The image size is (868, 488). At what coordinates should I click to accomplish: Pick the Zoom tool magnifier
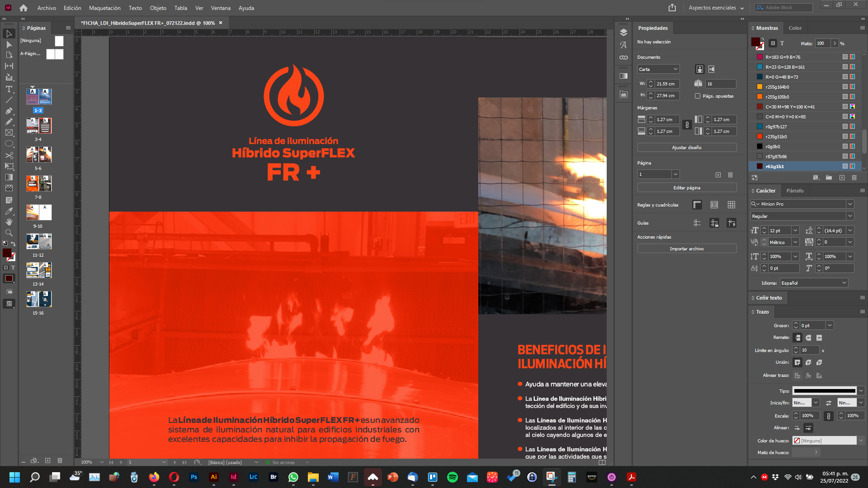tap(9, 233)
